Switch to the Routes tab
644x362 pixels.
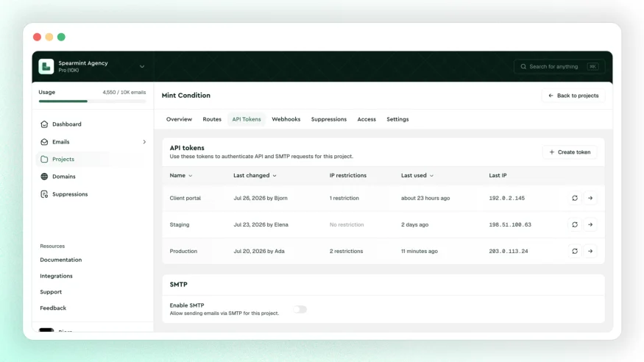[212, 119]
